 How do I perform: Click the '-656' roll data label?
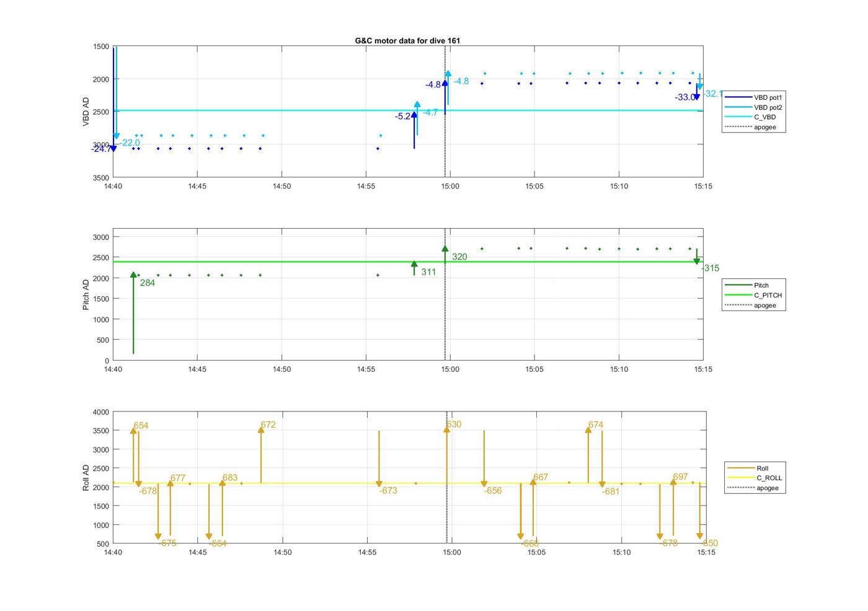[x=493, y=491]
